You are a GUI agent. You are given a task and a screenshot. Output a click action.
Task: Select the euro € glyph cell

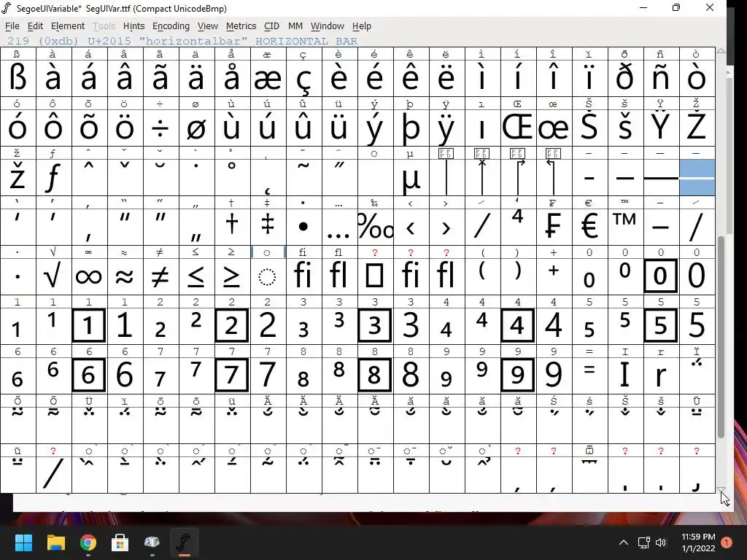point(589,227)
